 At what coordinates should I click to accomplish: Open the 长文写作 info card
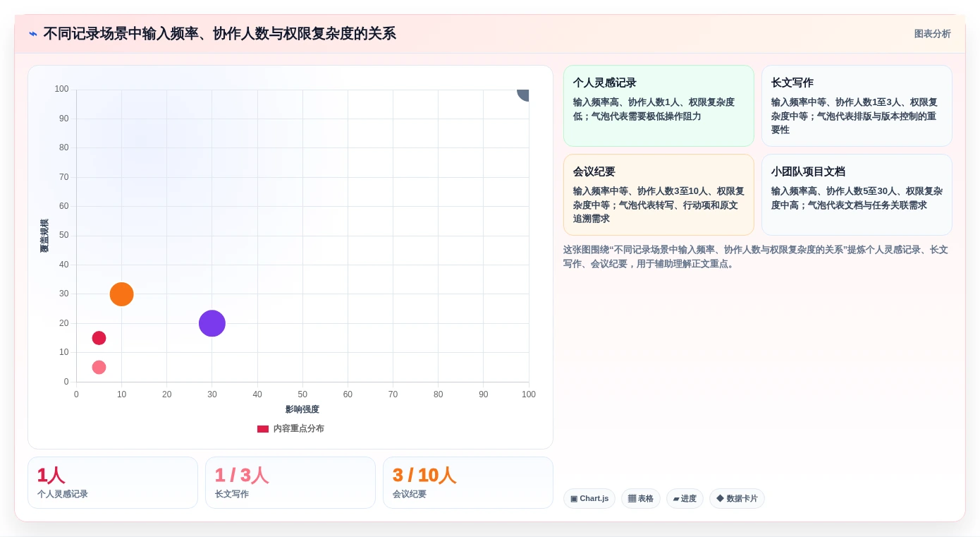click(x=857, y=106)
